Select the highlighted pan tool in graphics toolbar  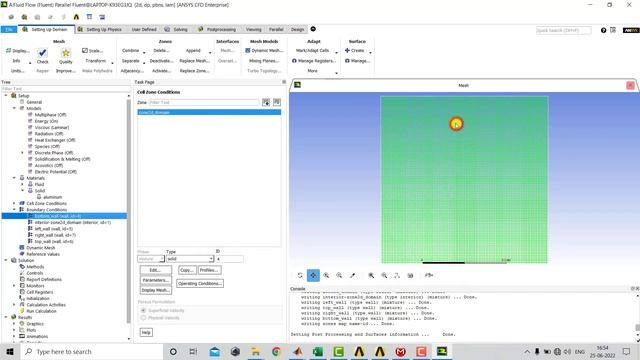coord(313,276)
